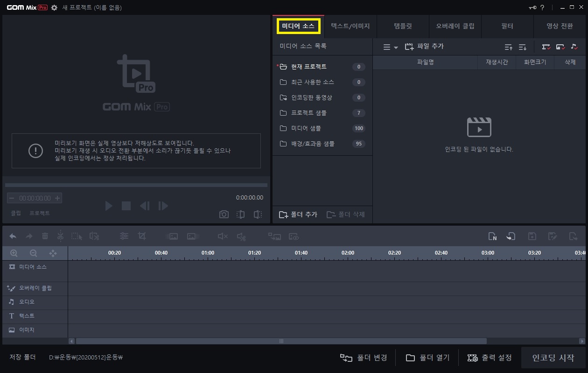Open the sliders adjustment icon
Image resolution: width=588 pixels, height=373 pixels.
124,236
